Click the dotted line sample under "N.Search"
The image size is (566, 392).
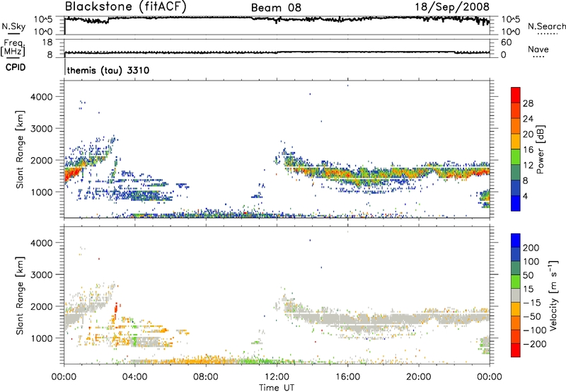[x=548, y=34]
